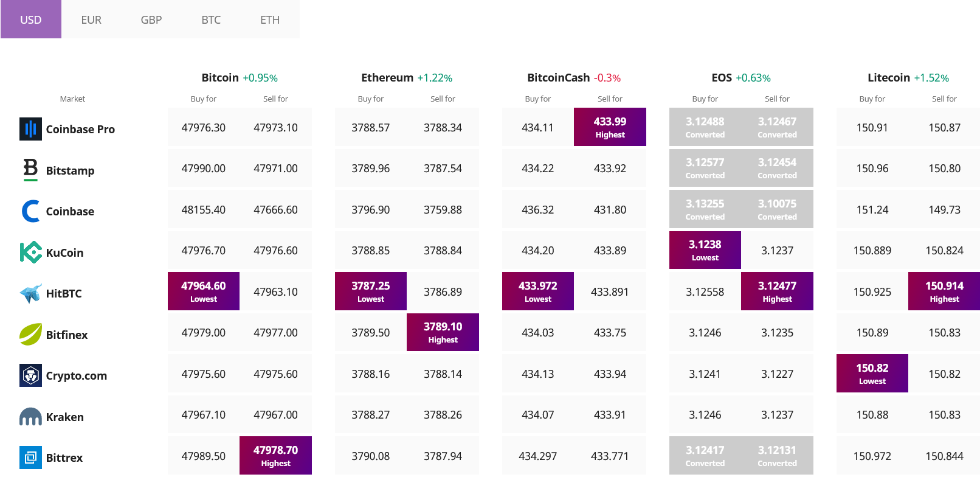The height and width of the screenshot is (477, 980).
Task: Click Litecoin highest sell price 150.914
Action: click(x=944, y=291)
